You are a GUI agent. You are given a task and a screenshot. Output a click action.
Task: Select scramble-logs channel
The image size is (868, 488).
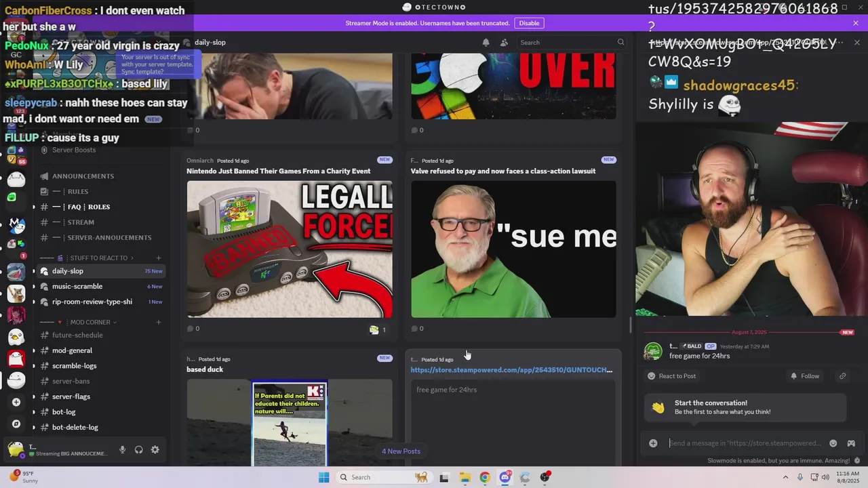click(x=102, y=365)
